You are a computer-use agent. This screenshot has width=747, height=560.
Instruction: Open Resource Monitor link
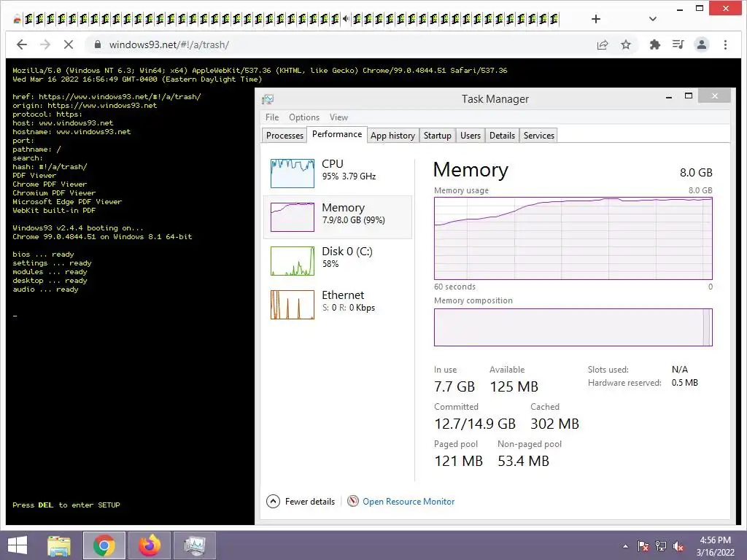409,502
